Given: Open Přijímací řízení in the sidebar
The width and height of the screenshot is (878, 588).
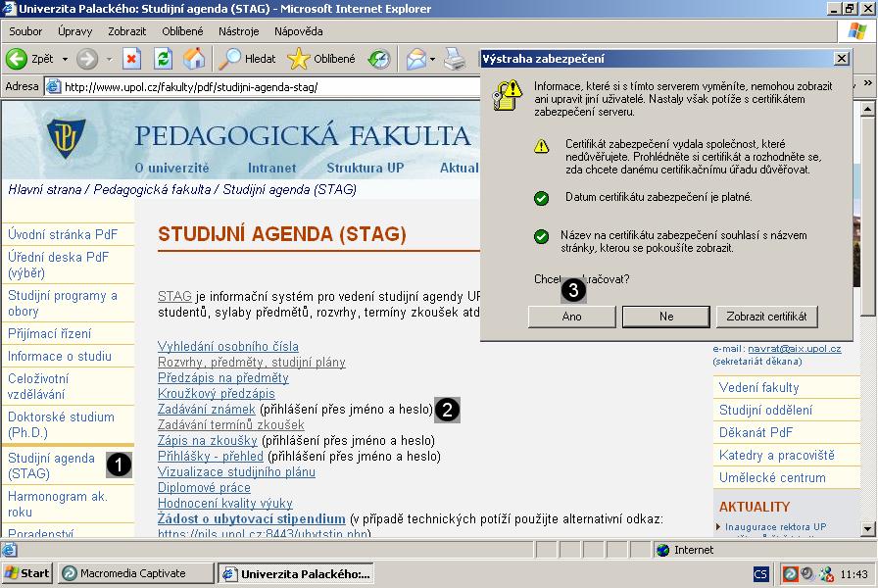Looking at the screenshot, I should tap(49, 334).
